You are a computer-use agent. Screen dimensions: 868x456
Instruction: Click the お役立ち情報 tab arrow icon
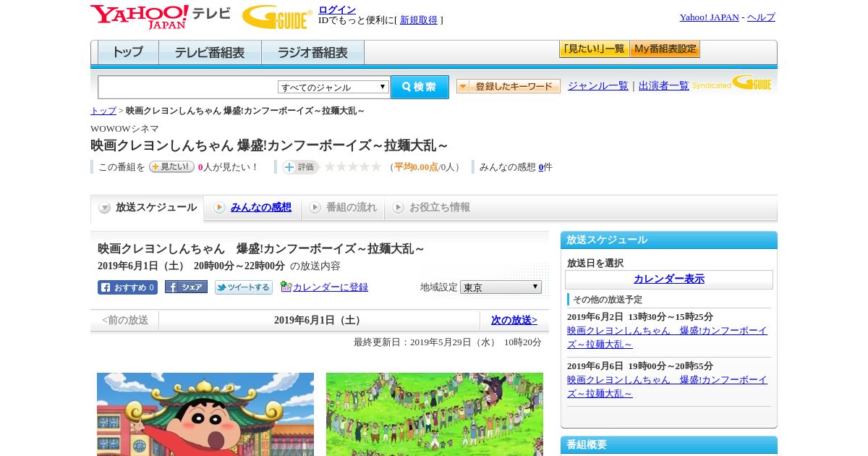click(398, 208)
